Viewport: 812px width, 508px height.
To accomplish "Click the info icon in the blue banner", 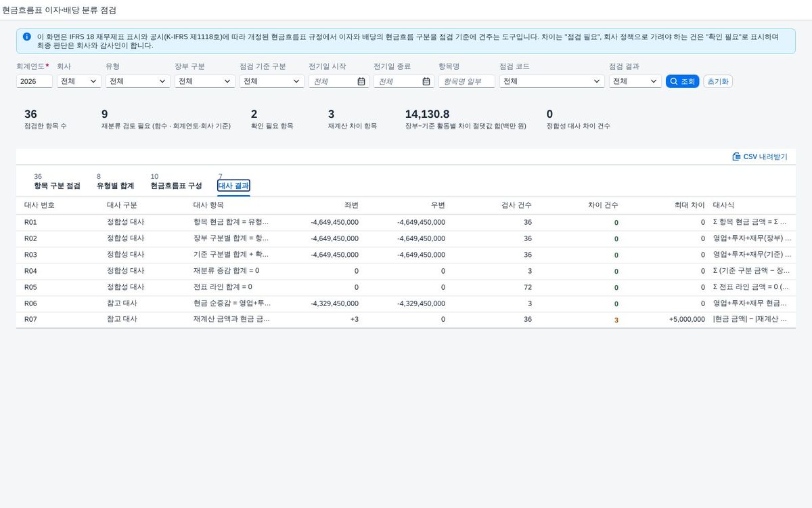I will (x=26, y=37).
